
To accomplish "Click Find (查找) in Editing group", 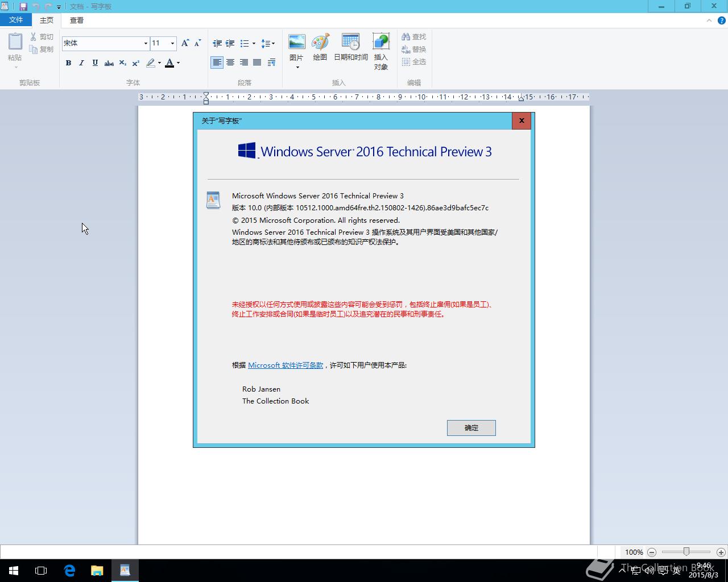I will 413,37.
